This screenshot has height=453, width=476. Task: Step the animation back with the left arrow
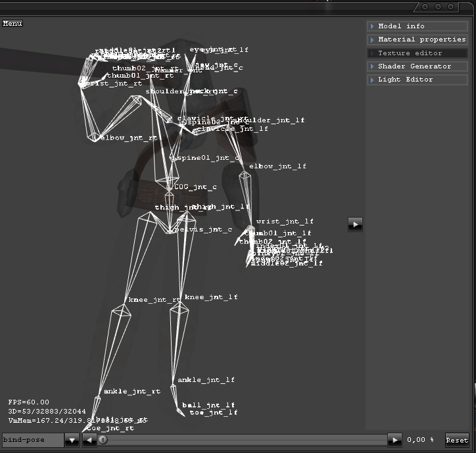pos(90,441)
